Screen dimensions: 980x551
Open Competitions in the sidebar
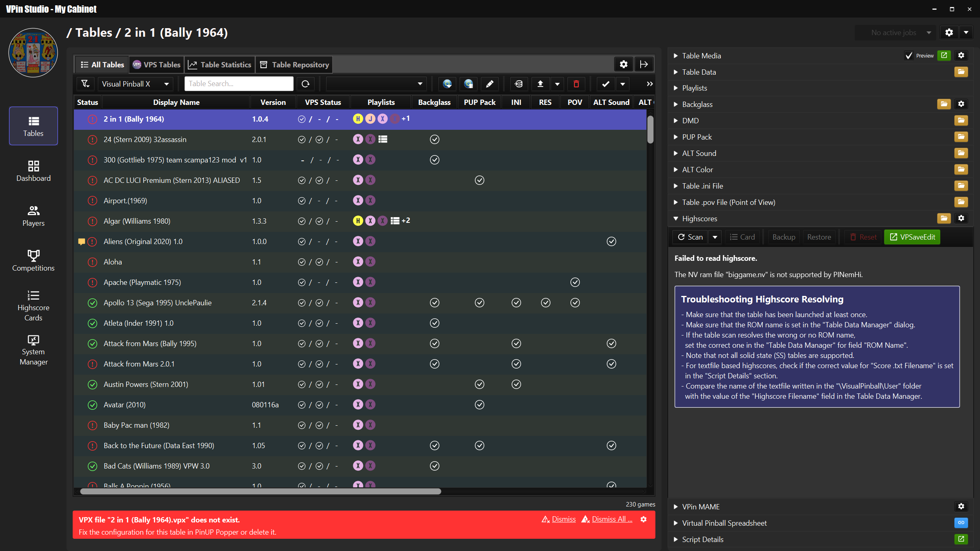[33, 260]
